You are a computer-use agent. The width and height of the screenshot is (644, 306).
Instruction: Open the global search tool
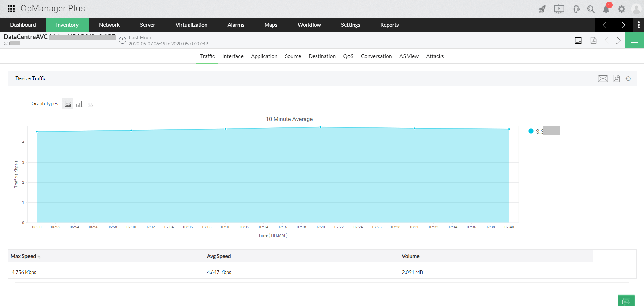591,9
